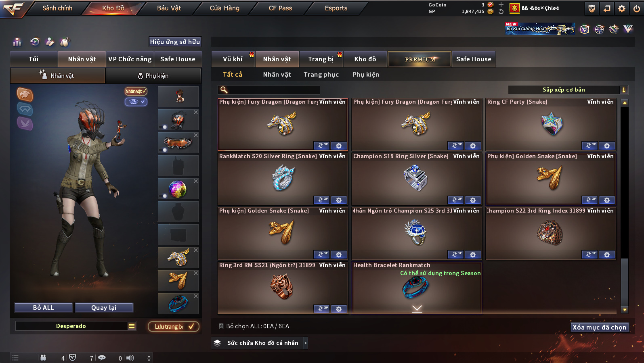Image resolution: width=644 pixels, height=363 pixels.
Task: Toggle the Nhân vật checkbox above the character
Action: click(136, 91)
